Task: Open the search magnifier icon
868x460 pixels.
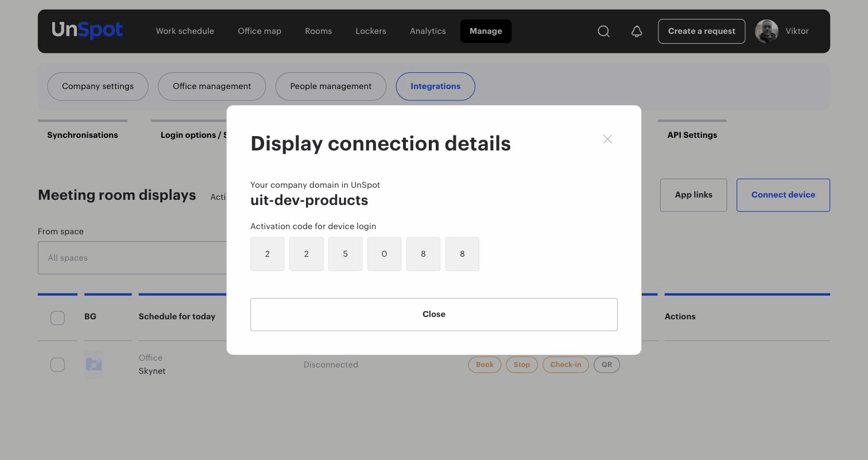Action: point(603,32)
